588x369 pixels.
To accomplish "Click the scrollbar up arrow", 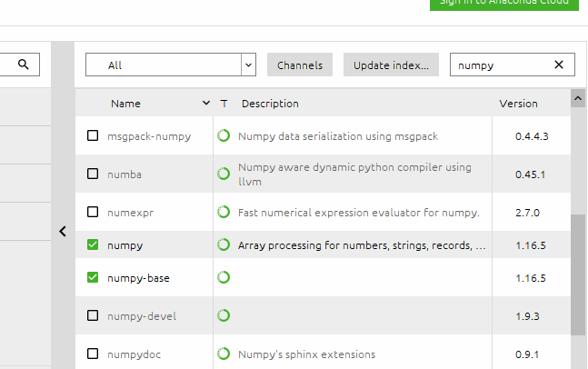I will click(x=578, y=98).
